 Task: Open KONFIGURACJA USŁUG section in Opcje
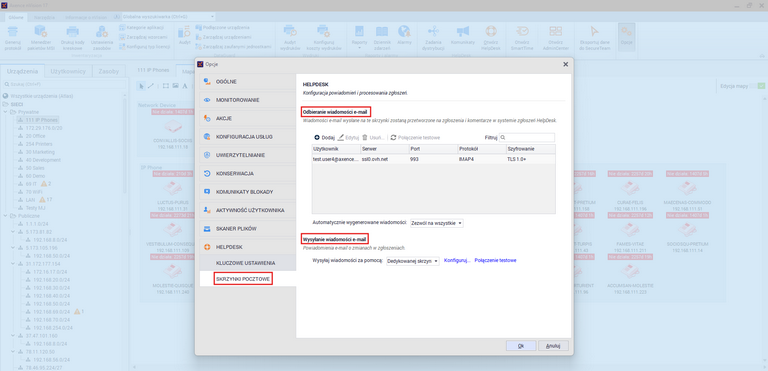(248, 137)
